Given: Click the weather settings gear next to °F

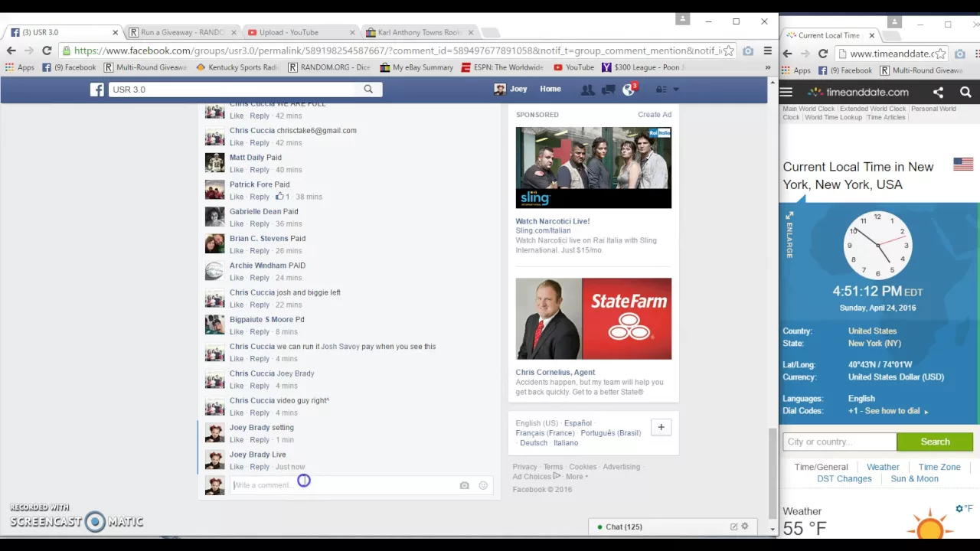Looking at the screenshot, I should pos(959,508).
